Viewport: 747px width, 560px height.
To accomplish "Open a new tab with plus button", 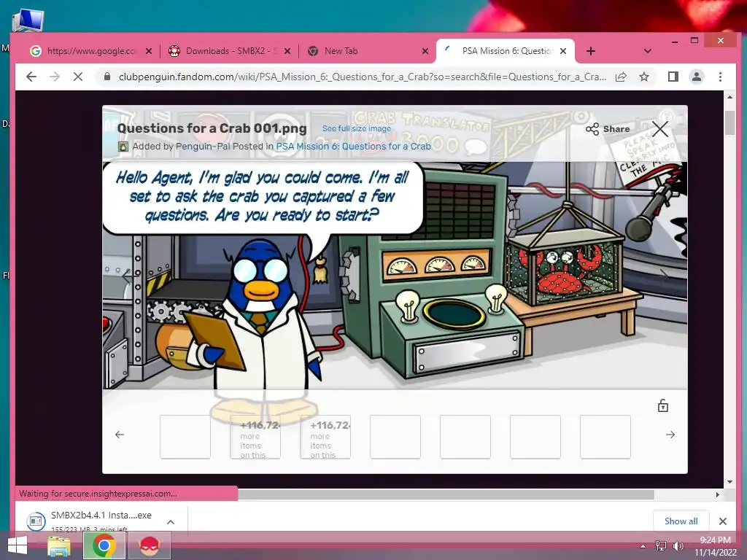I will click(591, 51).
